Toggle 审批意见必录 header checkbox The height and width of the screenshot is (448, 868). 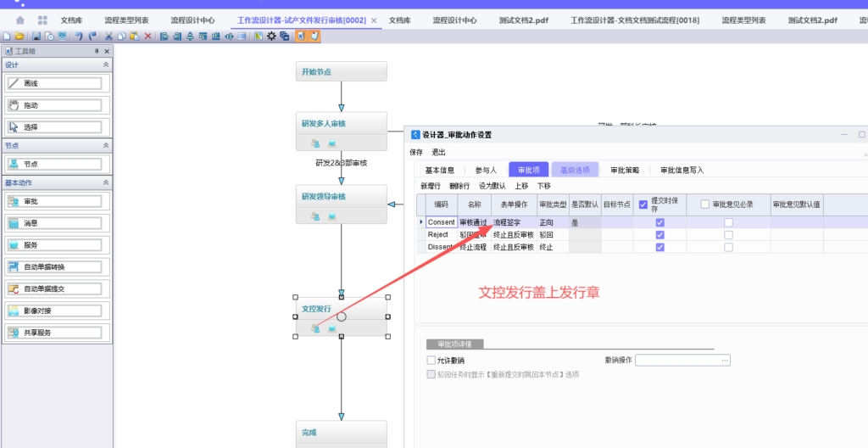(x=704, y=204)
